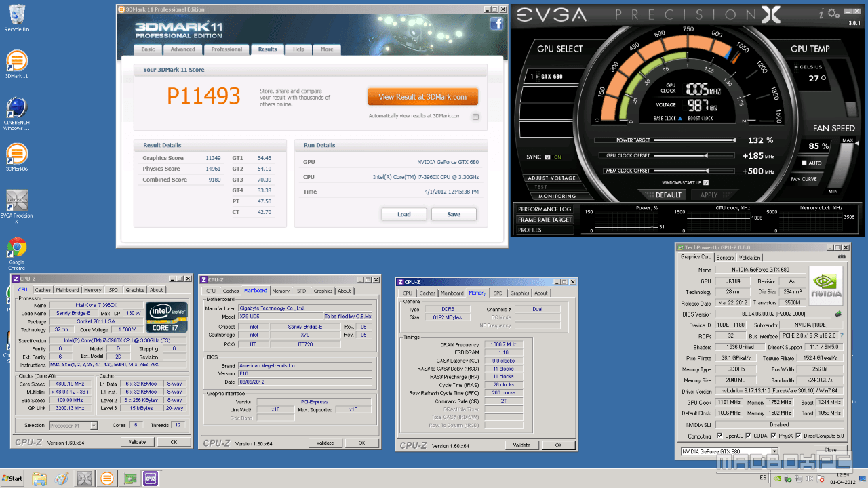Click the Close button in GPU-Z
The image size is (868, 488).
830,451
